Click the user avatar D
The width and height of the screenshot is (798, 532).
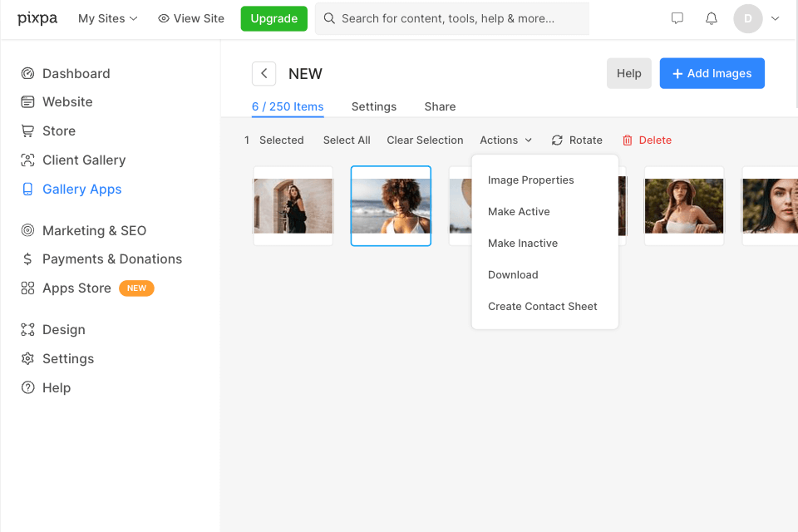click(x=747, y=18)
